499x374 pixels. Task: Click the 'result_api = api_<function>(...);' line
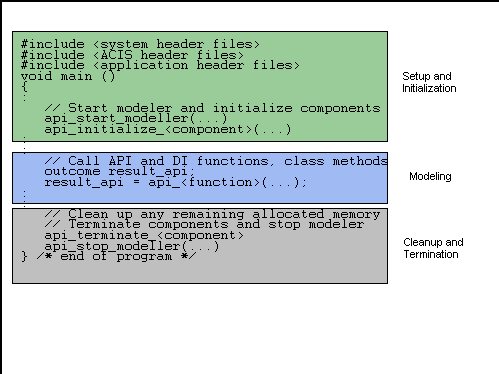coord(175,183)
